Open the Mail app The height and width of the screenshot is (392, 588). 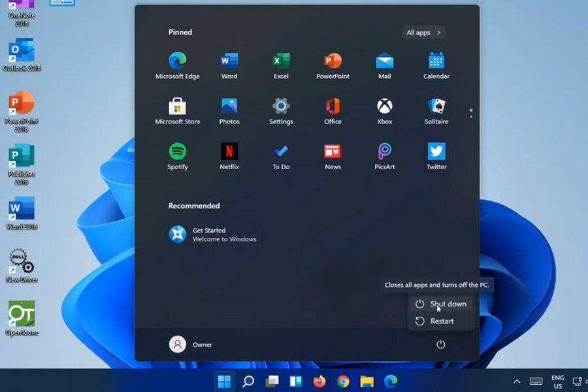click(x=384, y=65)
